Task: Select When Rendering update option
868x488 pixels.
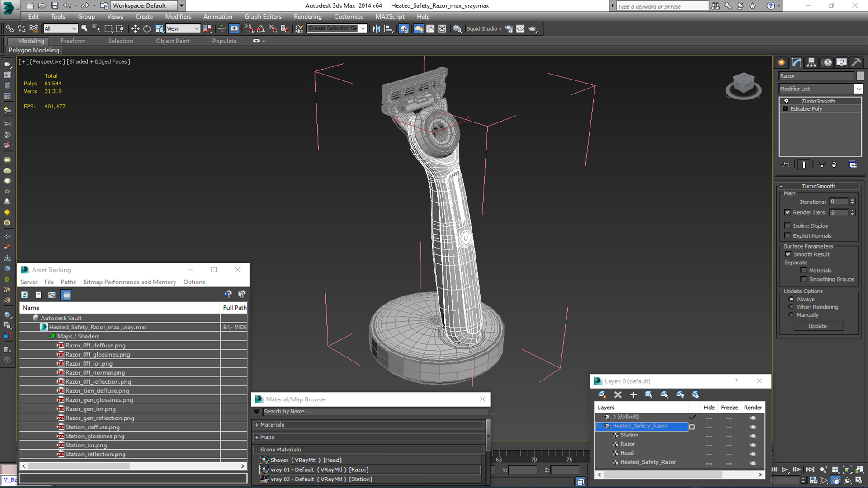Action: (791, 307)
